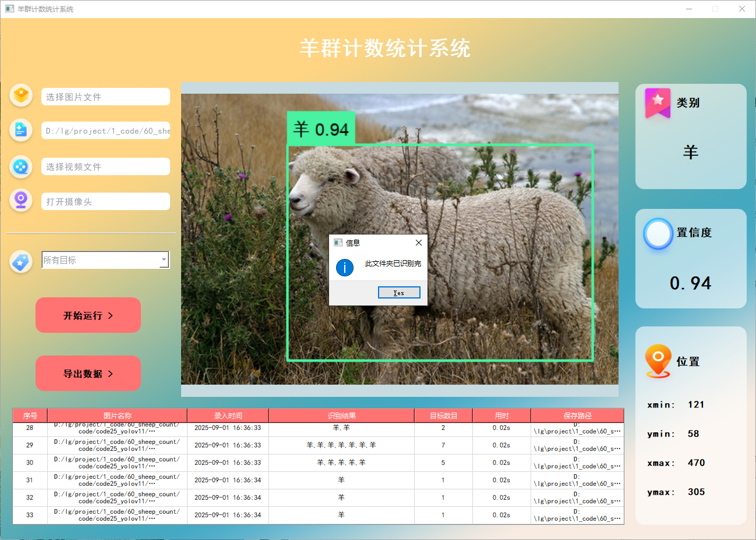
Task: Close the 信息 dialog with X
Action: pyautogui.click(x=418, y=243)
